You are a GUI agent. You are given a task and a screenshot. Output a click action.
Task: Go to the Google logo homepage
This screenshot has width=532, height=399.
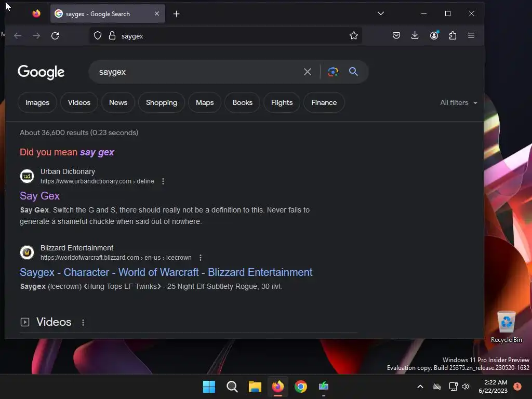(x=41, y=72)
